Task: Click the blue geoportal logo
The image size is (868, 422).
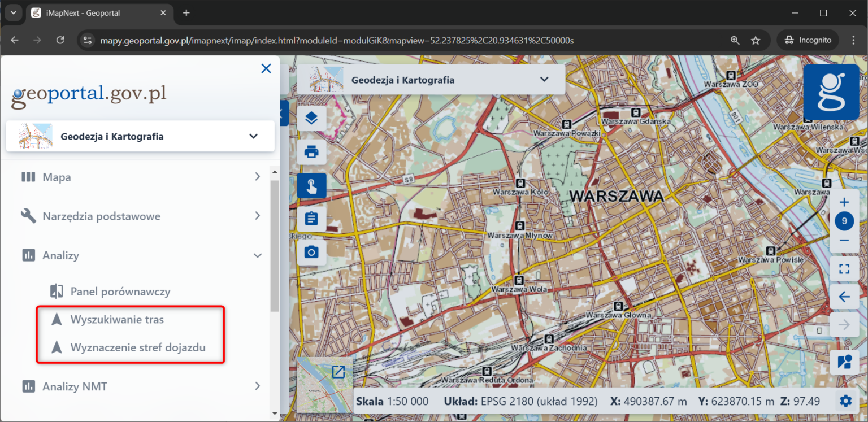Action: pyautogui.click(x=831, y=92)
